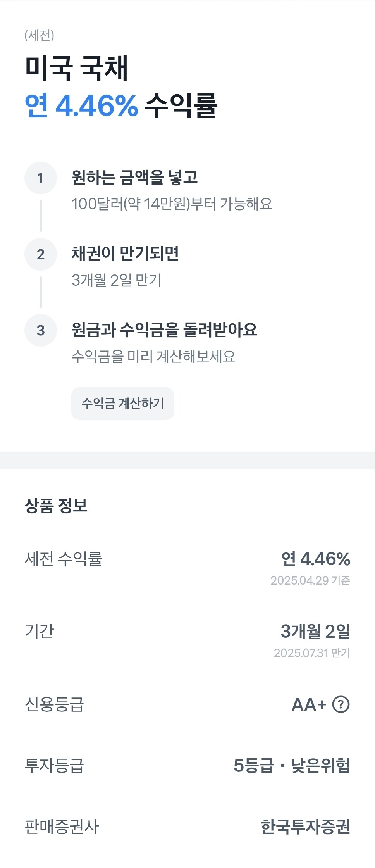Click the 상품 정보 section header
375x868 pixels.
click(x=56, y=506)
